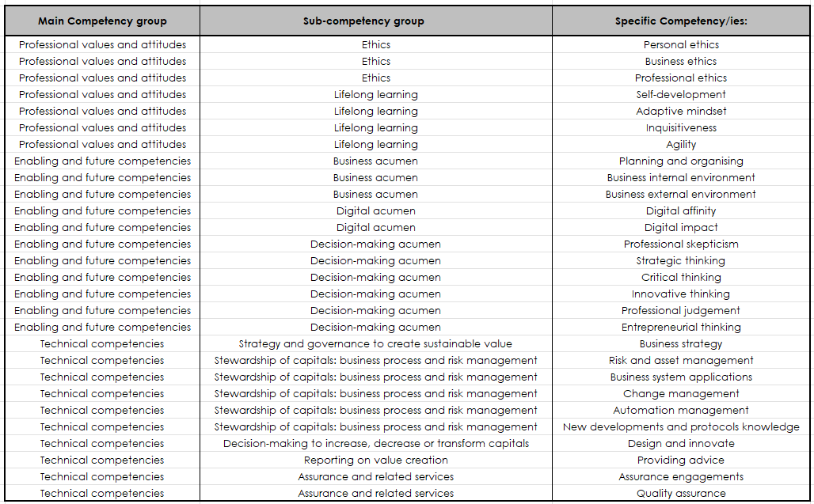Select the Personal ethics cell
This screenshot has height=504, width=814.
pos(681,45)
